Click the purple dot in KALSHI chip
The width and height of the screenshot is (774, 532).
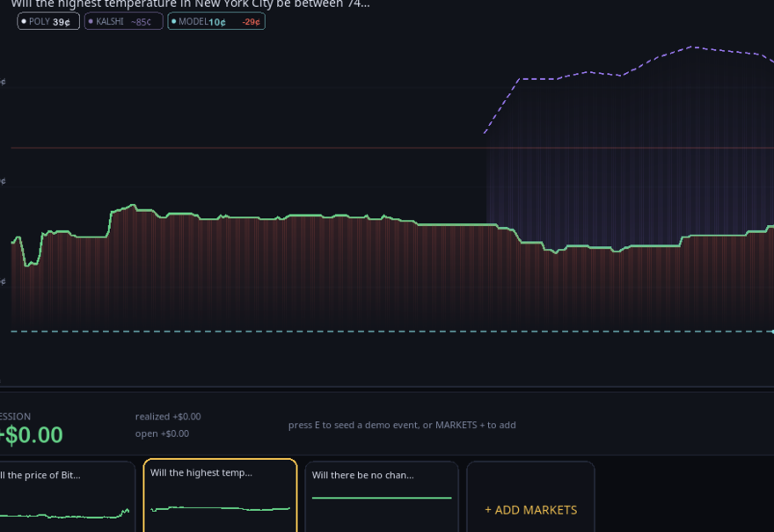(x=91, y=21)
